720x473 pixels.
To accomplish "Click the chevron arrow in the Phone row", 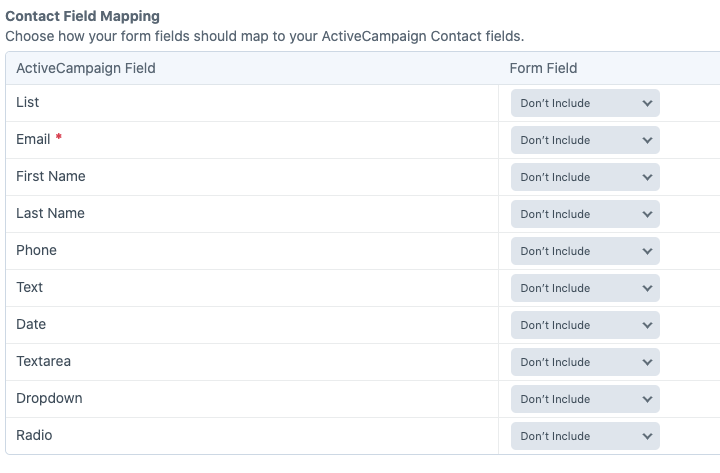I will click(647, 251).
